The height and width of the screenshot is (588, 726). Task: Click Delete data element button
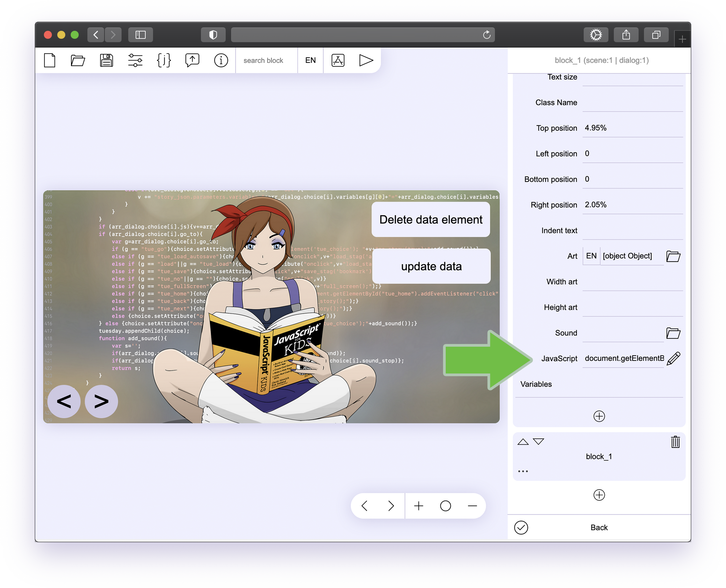[431, 220]
